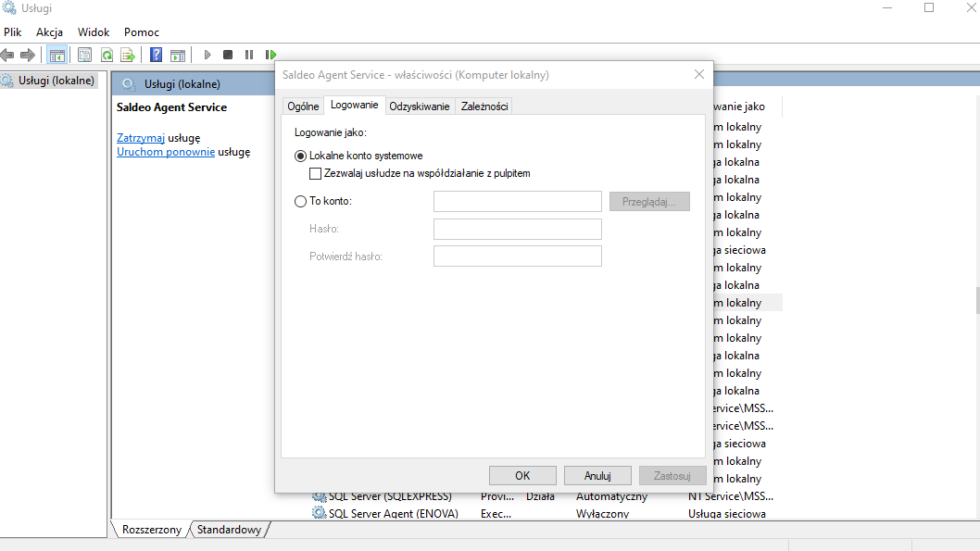Click the gear icon of SQL Server (SQLEXPRESS)
The image size is (980, 551).
point(320,496)
